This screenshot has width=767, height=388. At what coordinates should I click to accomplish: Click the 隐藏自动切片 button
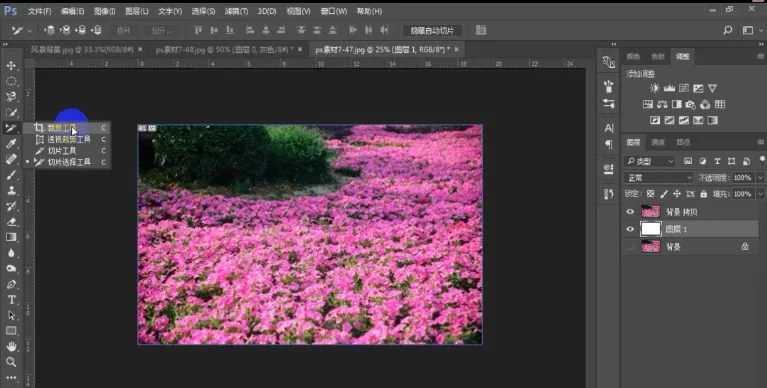[x=432, y=30]
